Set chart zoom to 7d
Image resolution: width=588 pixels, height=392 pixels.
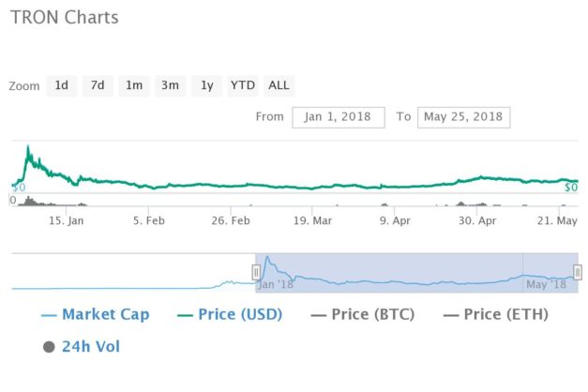98,85
